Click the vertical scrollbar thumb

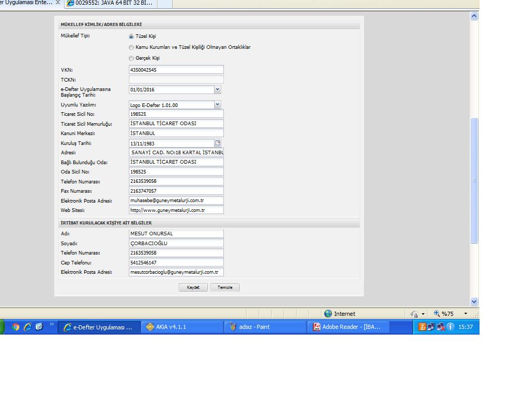[474, 180]
